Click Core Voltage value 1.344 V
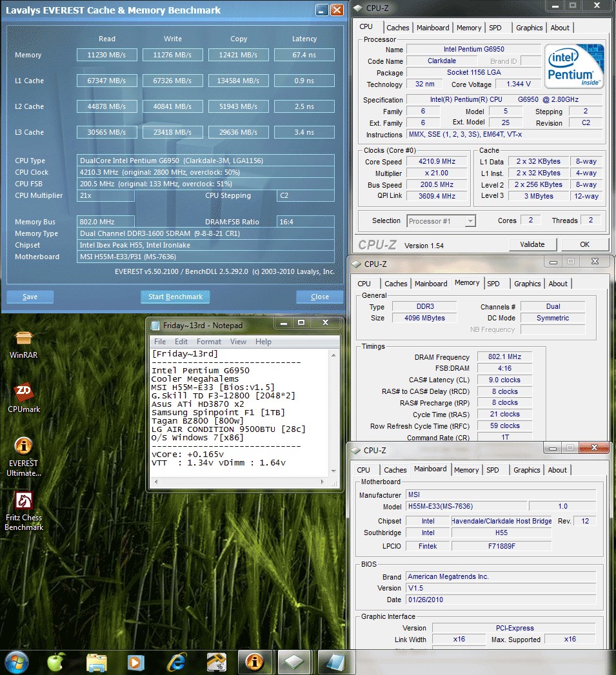 pos(518,84)
